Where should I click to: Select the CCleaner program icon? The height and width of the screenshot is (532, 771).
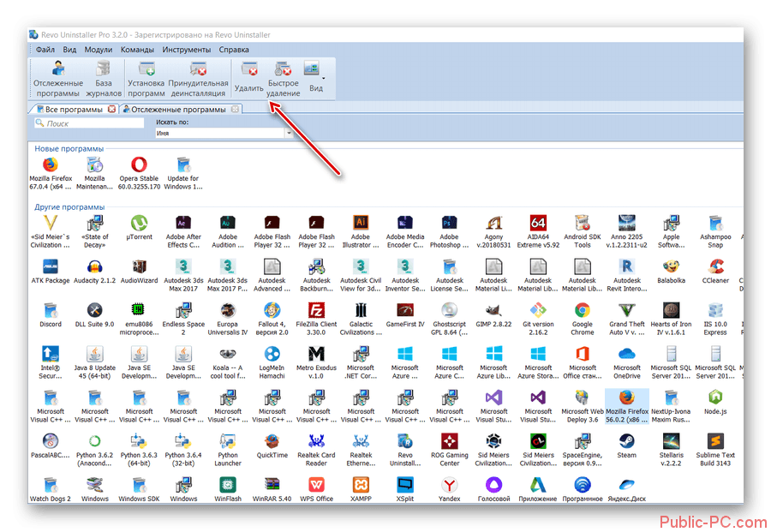point(715,272)
